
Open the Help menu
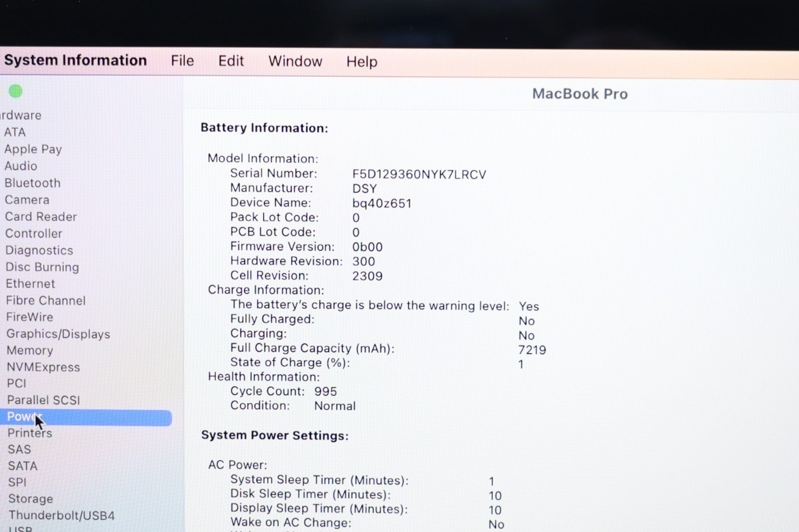362,62
